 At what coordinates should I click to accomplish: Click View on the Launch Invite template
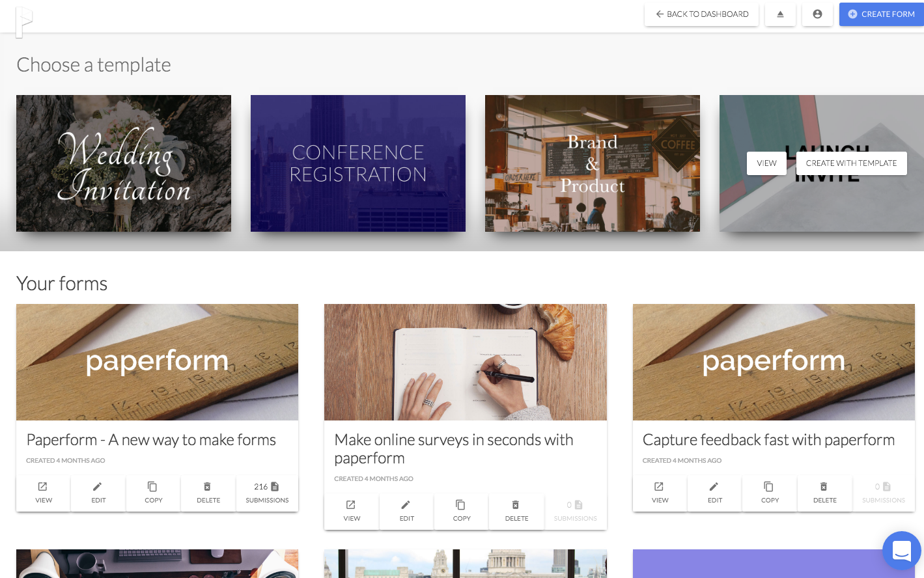[766, 163]
